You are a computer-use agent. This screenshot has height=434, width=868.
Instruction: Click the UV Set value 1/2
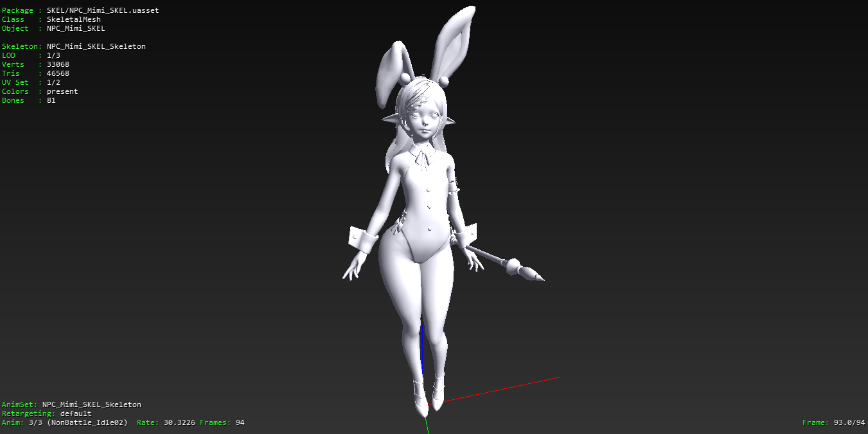(x=53, y=82)
